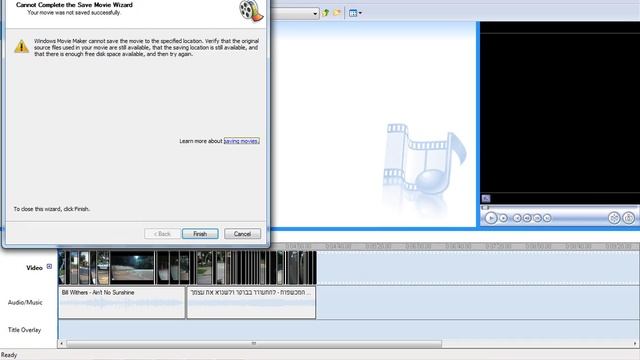Open the collection location dropdown
Screen dimensions: 640x360
(315, 13)
